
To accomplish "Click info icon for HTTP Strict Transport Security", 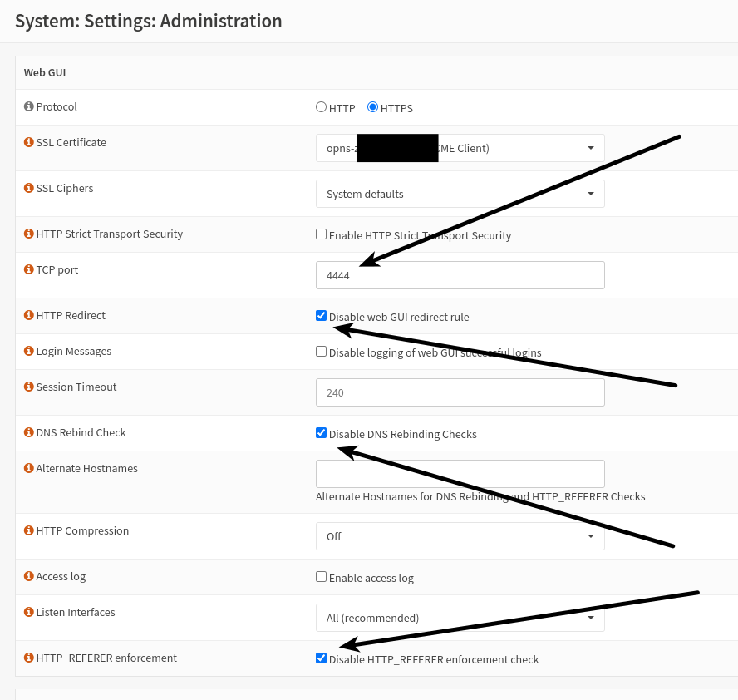I will 29,234.
